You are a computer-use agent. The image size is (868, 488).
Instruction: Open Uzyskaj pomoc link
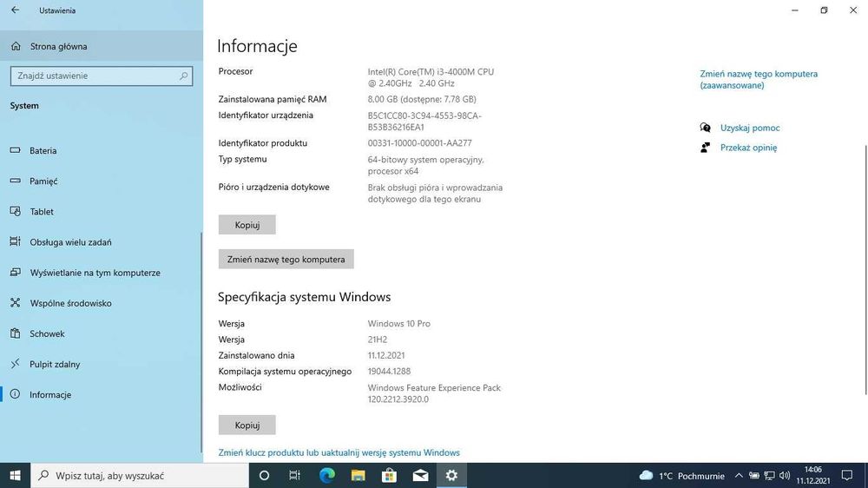pos(750,128)
